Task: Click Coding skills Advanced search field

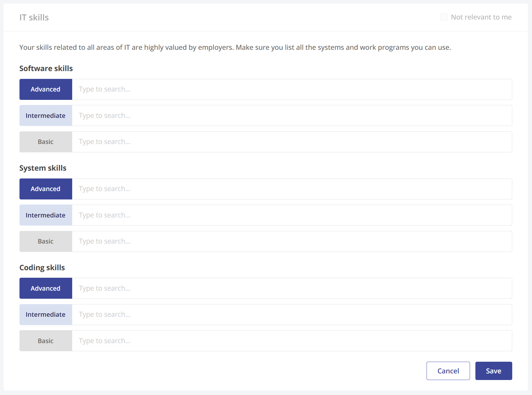Action: [x=292, y=288]
